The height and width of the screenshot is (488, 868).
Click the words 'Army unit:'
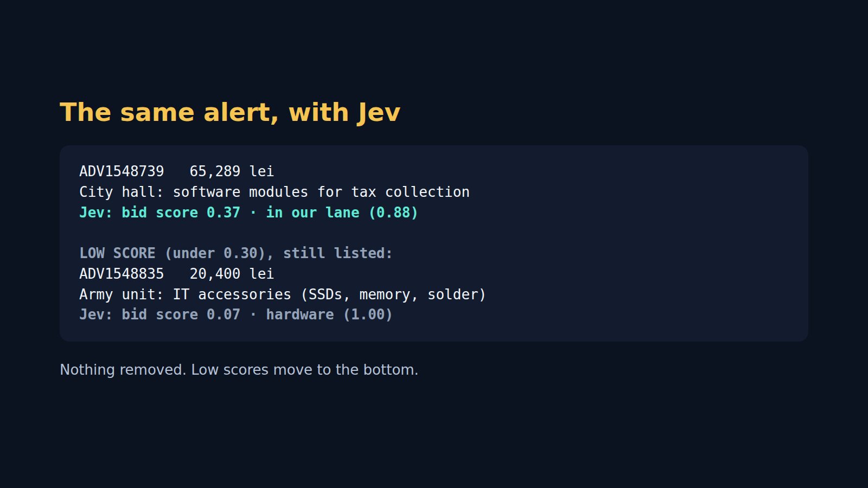click(x=122, y=294)
